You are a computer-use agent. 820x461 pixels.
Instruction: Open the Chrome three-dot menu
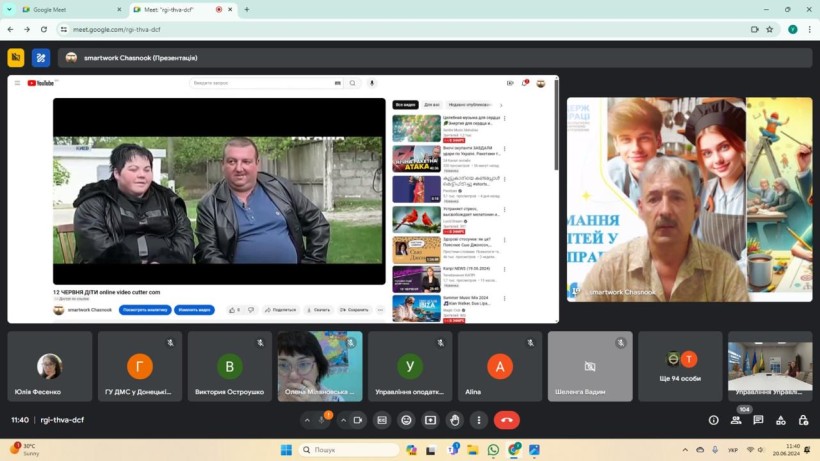click(809, 29)
